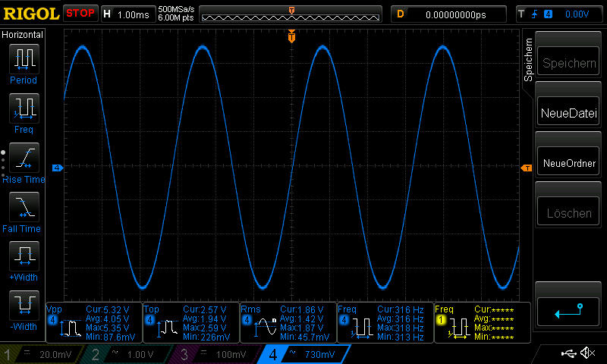Image resolution: width=607 pixels, height=364 pixels.
Task: Select the Fall Time measurement icon
Action: [x=24, y=206]
